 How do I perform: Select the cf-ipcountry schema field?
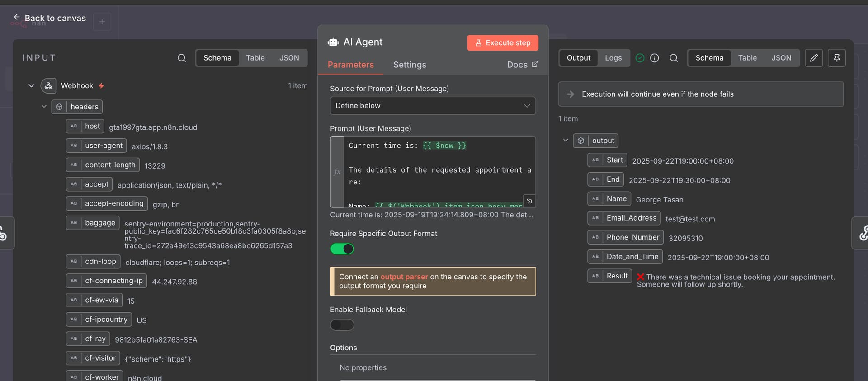click(99, 319)
